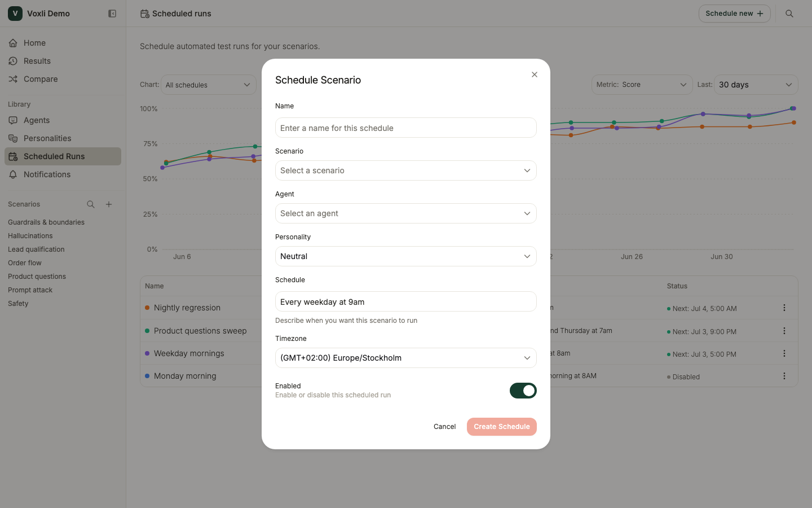Open Product questions scenario

(37, 277)
